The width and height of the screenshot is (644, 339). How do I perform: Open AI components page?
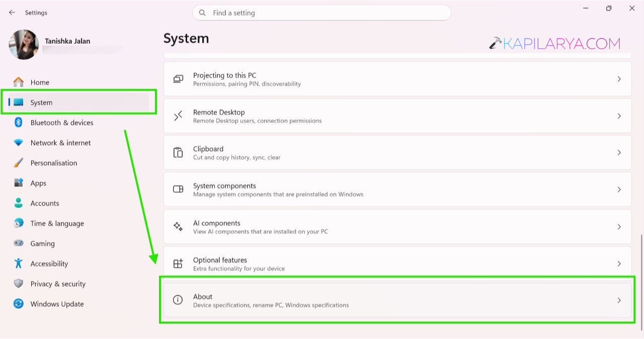click(x=397, y=227)
